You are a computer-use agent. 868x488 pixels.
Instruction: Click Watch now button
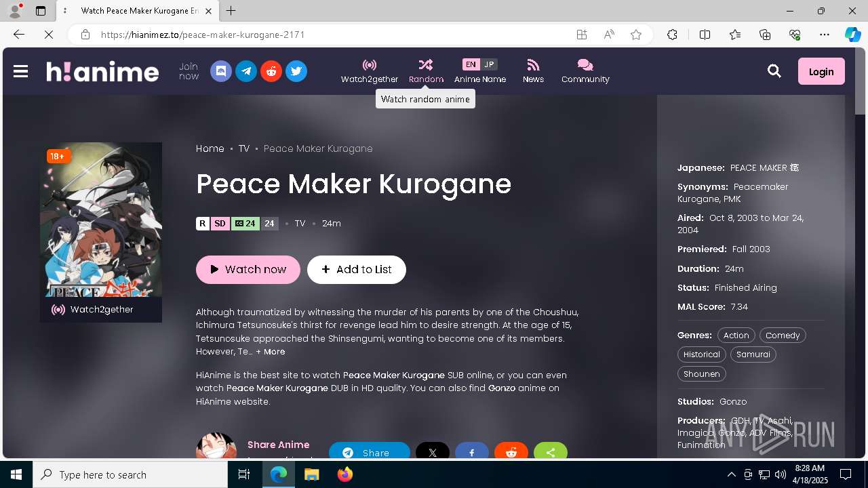click(x=248, y=269)
